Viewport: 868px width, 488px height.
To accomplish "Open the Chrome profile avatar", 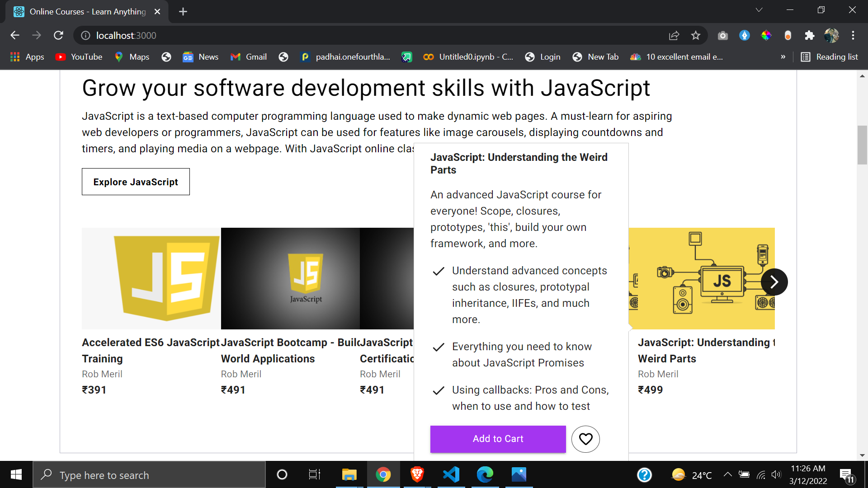I will point(831,35).
